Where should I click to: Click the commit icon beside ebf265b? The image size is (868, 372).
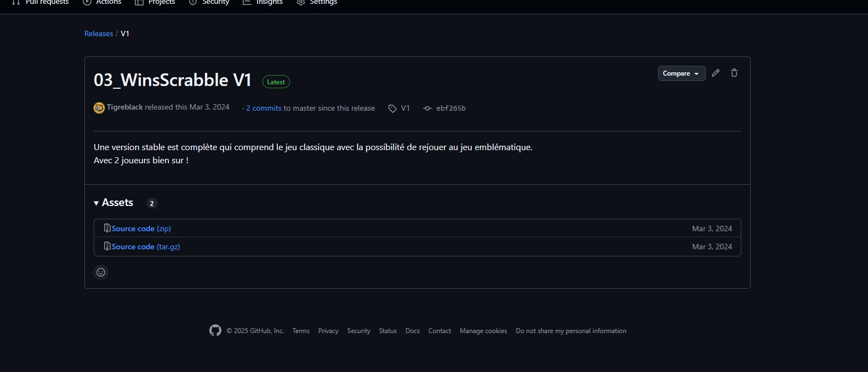coord(427,108)
